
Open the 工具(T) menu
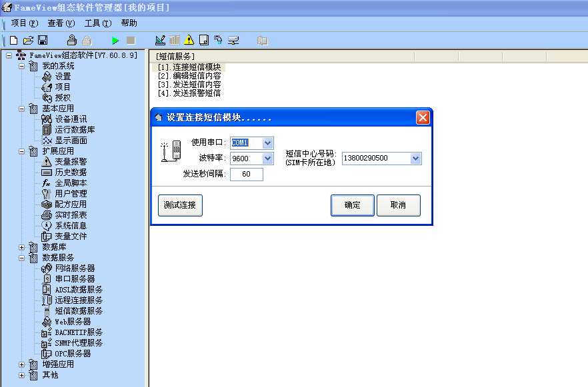(97, 23)
